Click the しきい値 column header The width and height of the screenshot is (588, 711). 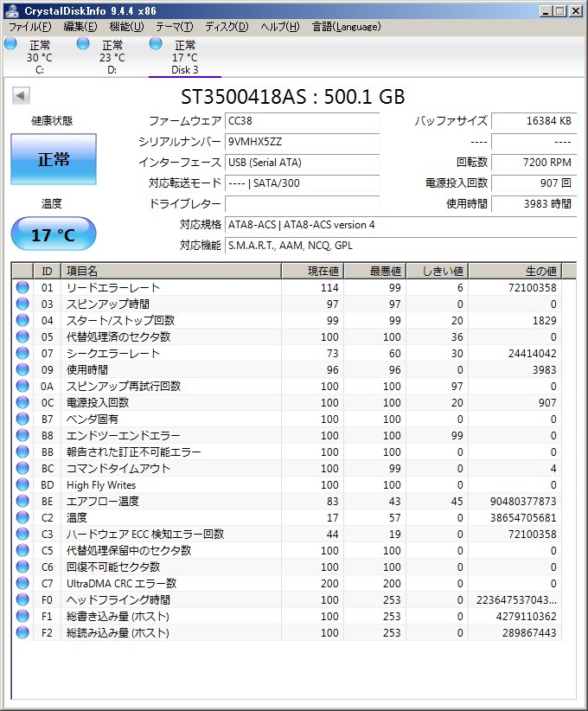438,271
